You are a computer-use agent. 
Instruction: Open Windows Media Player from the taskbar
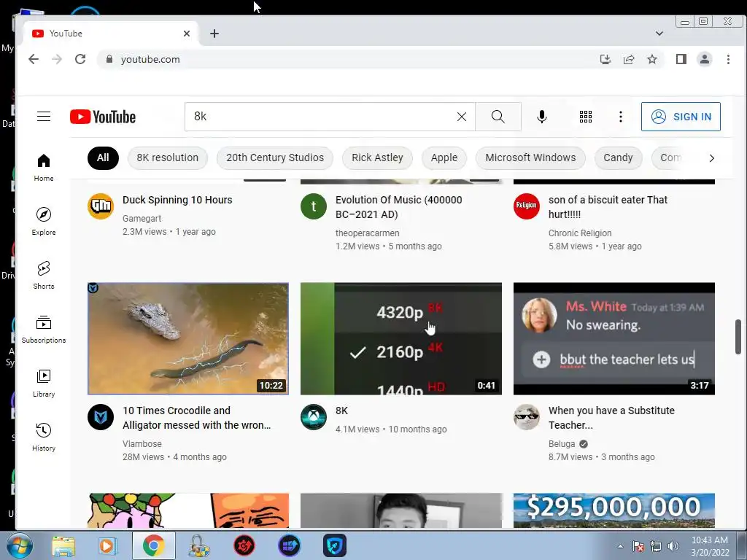pos(108,545)
